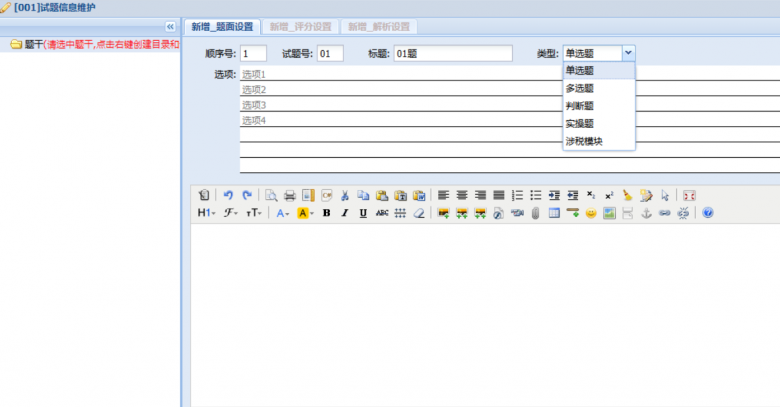This screenshot has width=780, height=407.
Task: Click the print icon in editor toolbar
Action: (289, 195)
